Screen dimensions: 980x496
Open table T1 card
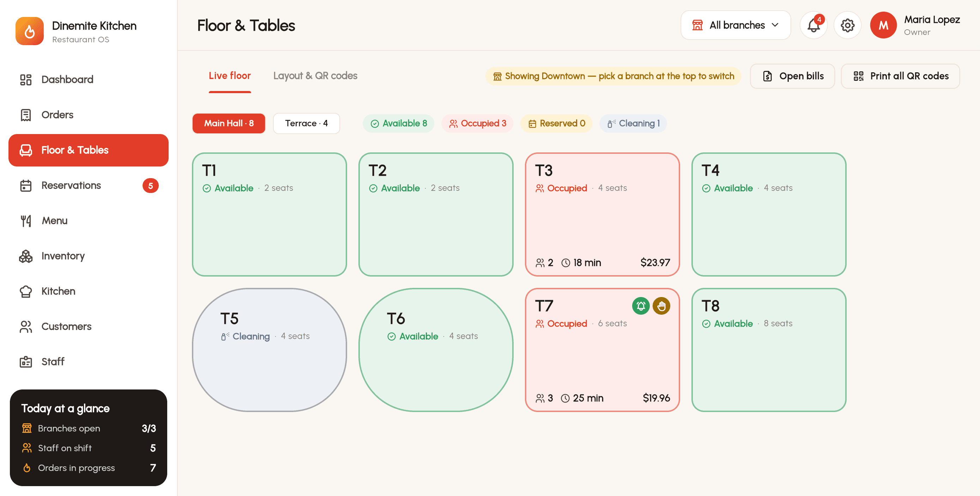tap(270, 214)
